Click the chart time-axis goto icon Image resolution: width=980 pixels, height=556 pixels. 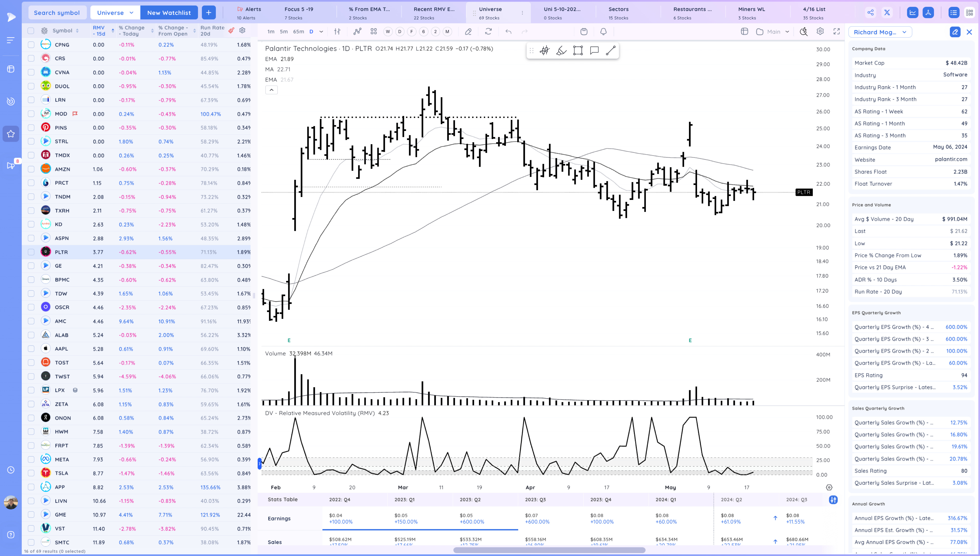pyautogui.click(x=829, y=487)
